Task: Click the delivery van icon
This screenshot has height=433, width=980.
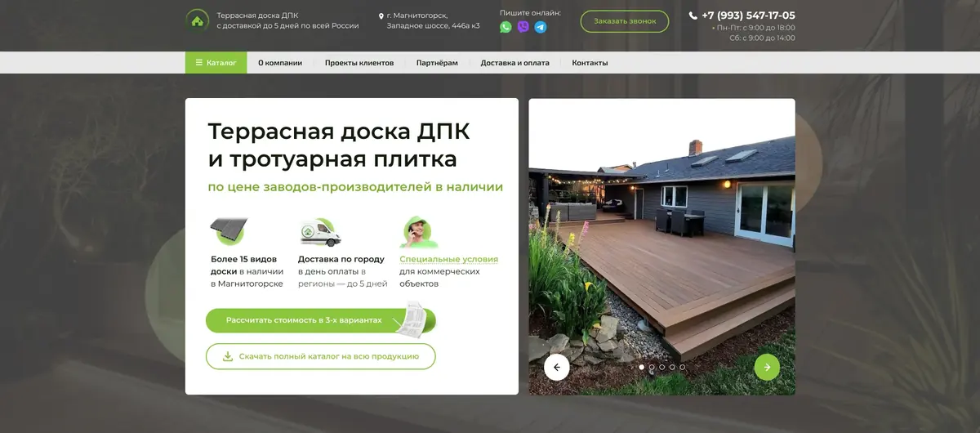Action: pyautogui.click(x=320, y=232)
